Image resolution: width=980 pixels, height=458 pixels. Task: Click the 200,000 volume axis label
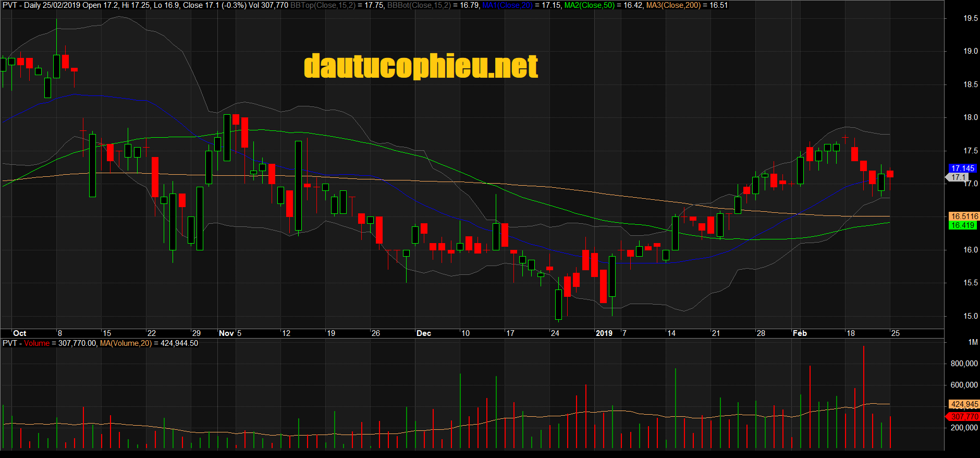click(x=964, y=428)
